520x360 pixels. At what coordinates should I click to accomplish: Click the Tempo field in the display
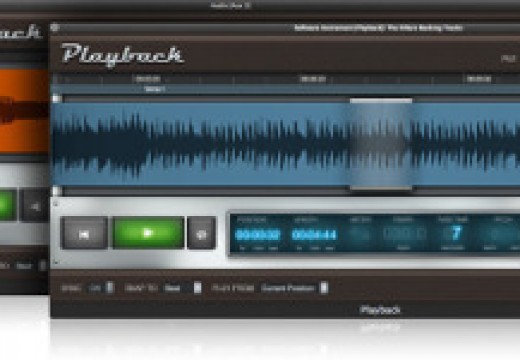pyautogui.click(x=404, y=234)
